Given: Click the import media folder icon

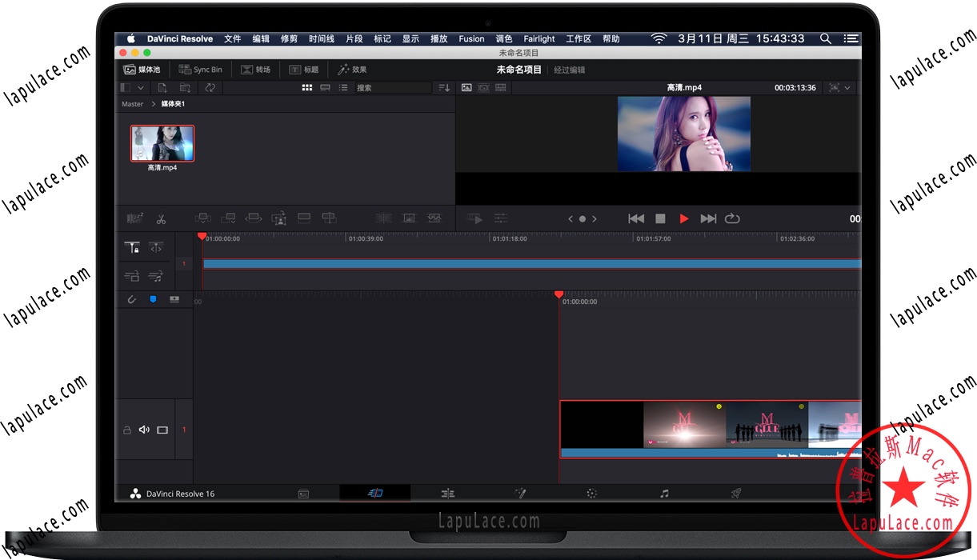Looking at the screenshot, I should 186,87.
